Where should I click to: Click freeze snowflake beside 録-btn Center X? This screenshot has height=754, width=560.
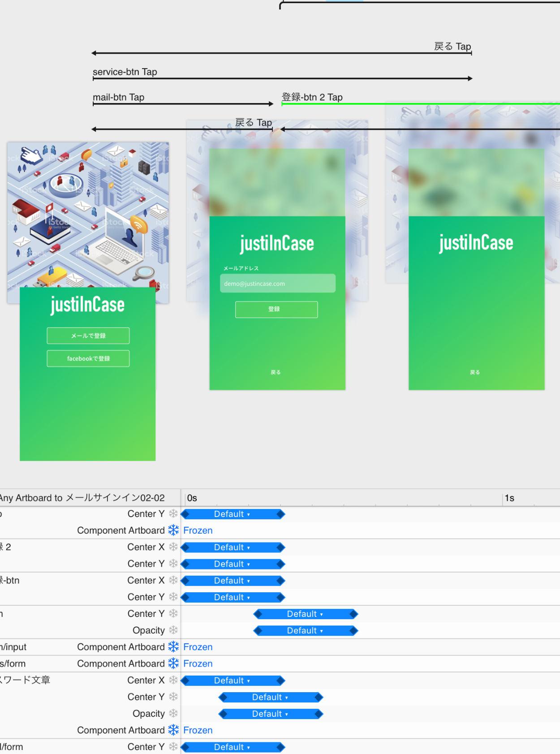173,580
